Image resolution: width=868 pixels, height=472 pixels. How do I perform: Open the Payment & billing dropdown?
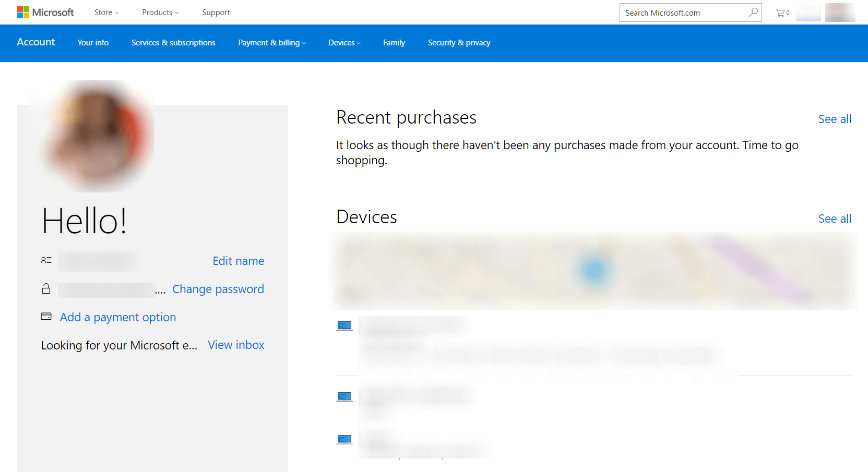(272, 43)
